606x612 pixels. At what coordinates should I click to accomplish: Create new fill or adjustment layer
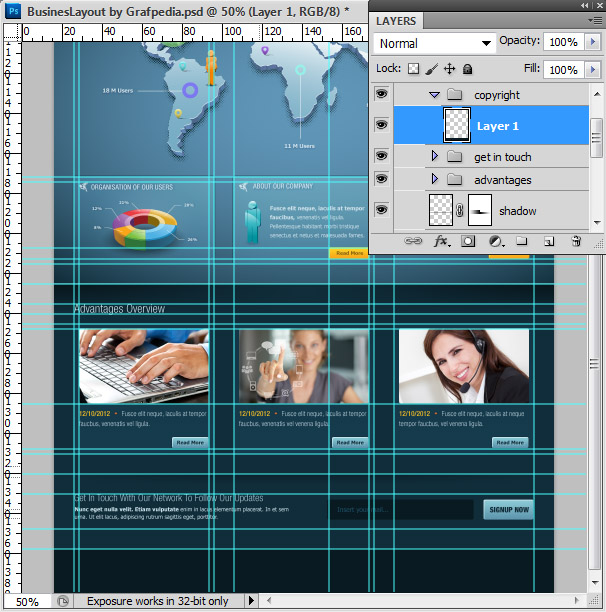point(496,242)
